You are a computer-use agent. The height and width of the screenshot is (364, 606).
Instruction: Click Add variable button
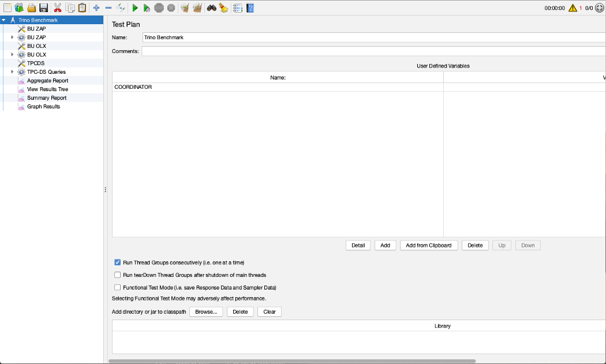pos(386,245)
